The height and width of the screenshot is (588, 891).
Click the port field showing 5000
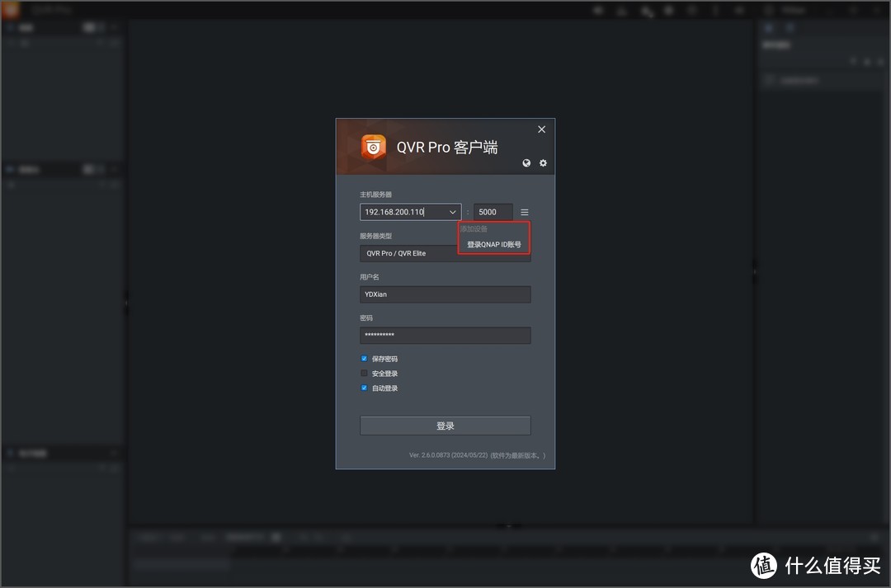coord(493,212)
